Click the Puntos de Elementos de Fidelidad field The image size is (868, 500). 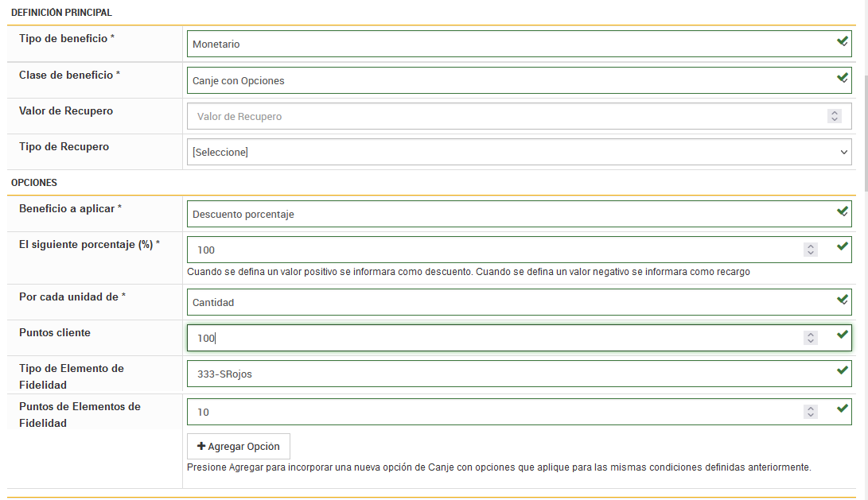point(519,412)
